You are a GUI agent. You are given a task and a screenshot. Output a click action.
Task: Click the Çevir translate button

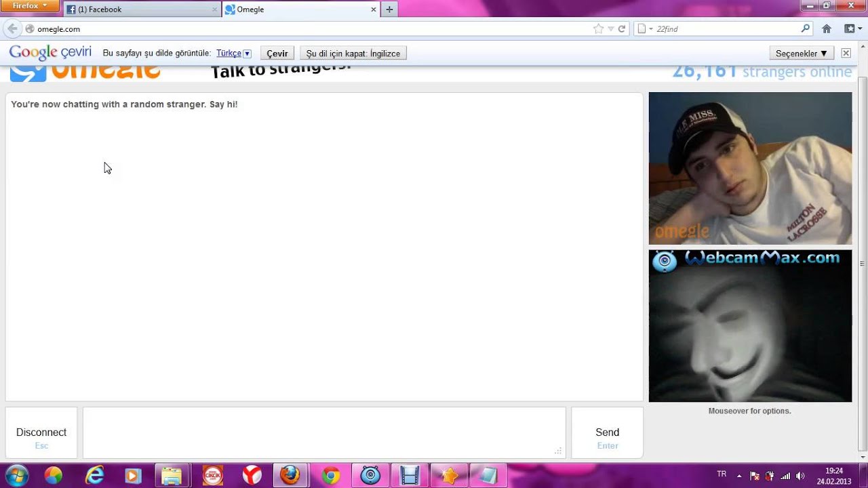277,54
